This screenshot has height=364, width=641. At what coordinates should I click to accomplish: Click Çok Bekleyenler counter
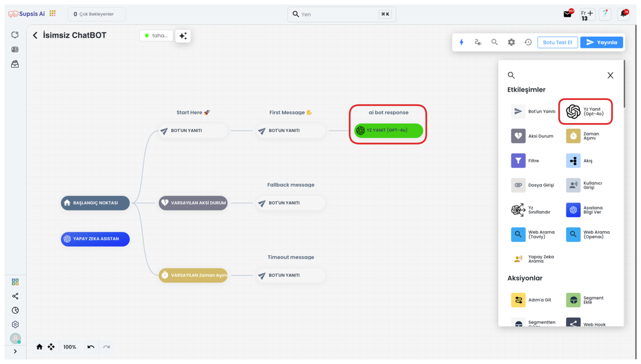(x=97, y=14)
